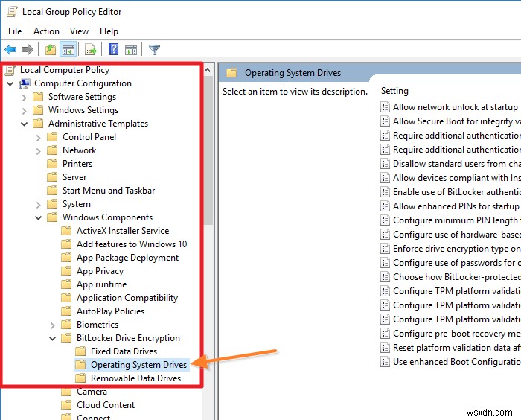Screen dimensions: 521x420
Task: Expand the Biometrics node
Action: coord(53,325)
